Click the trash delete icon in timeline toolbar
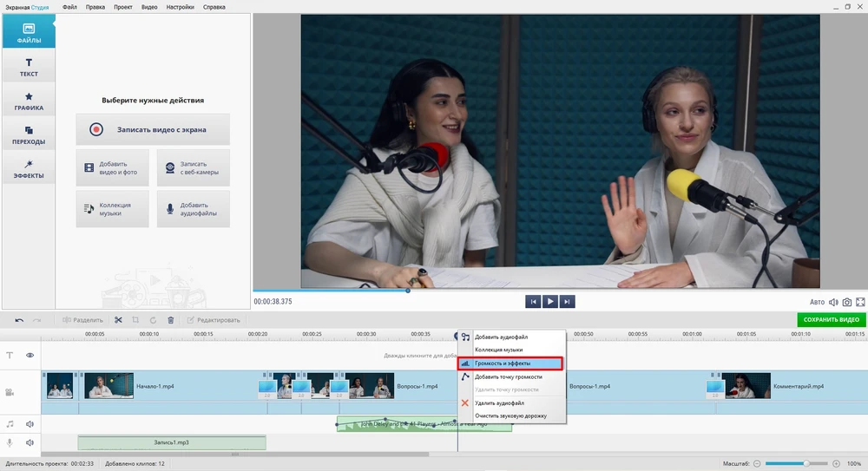The width and height of the screenshot is (868, 471). (x=170, y=320)
